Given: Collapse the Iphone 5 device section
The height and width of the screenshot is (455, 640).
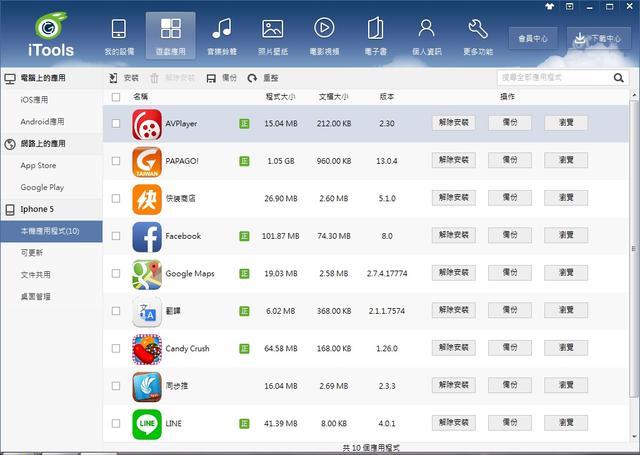Looking at the screenshot, I should pyautogui.click(x=51, y=209).
